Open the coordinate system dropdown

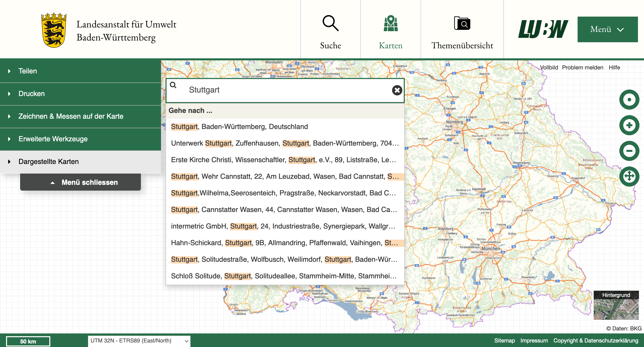tap(139, 341)
